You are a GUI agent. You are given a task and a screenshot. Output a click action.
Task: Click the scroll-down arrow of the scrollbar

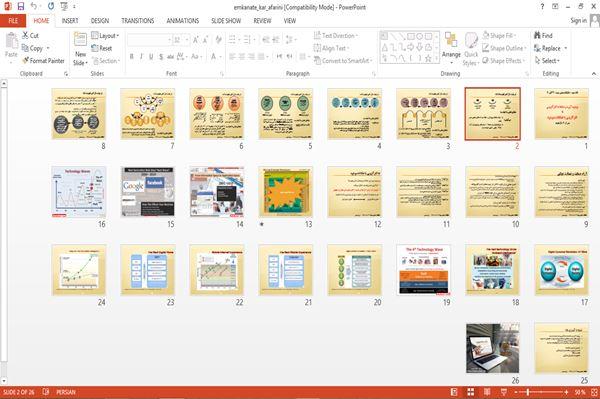(x=4, y=381)
